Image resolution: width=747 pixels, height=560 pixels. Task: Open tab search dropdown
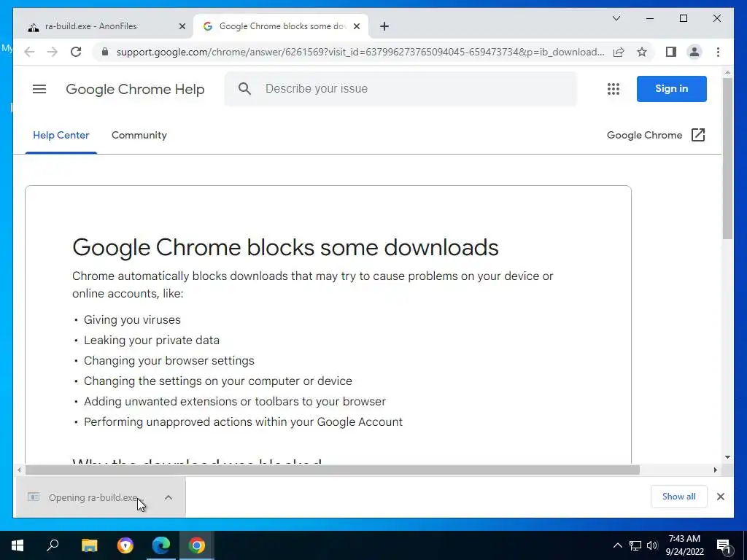coord(616,18)
